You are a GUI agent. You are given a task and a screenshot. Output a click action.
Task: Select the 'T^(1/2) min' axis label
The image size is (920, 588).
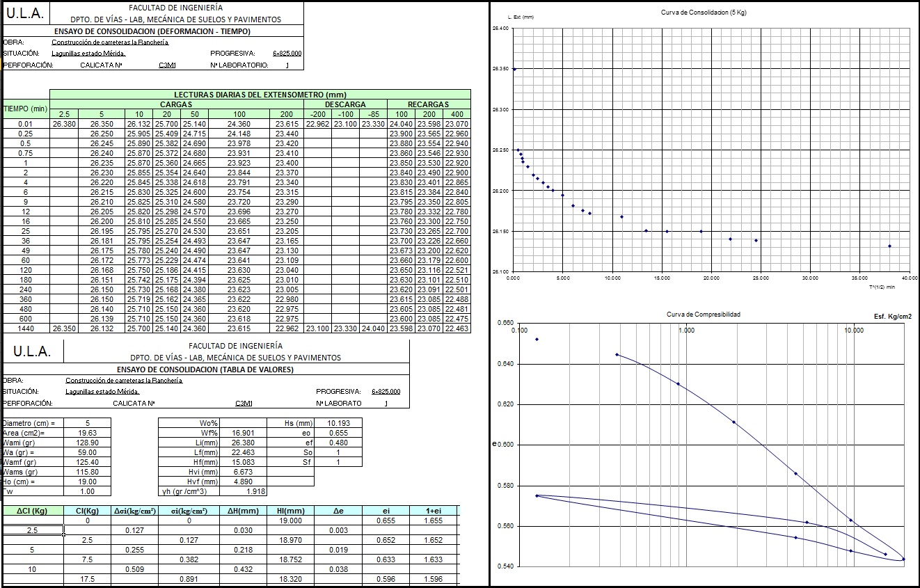tap(881, 287)
